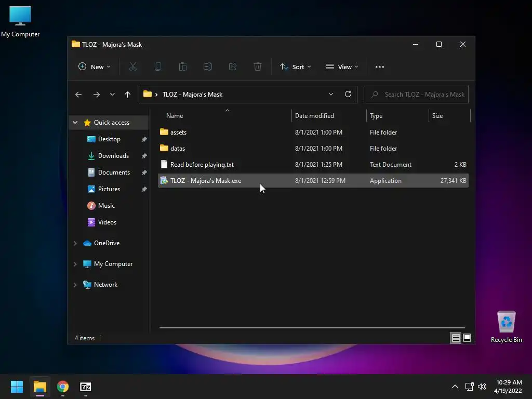Expand address bar history dropdown
The height and width of the screenshot is (399, 532).
click(331, 95)
